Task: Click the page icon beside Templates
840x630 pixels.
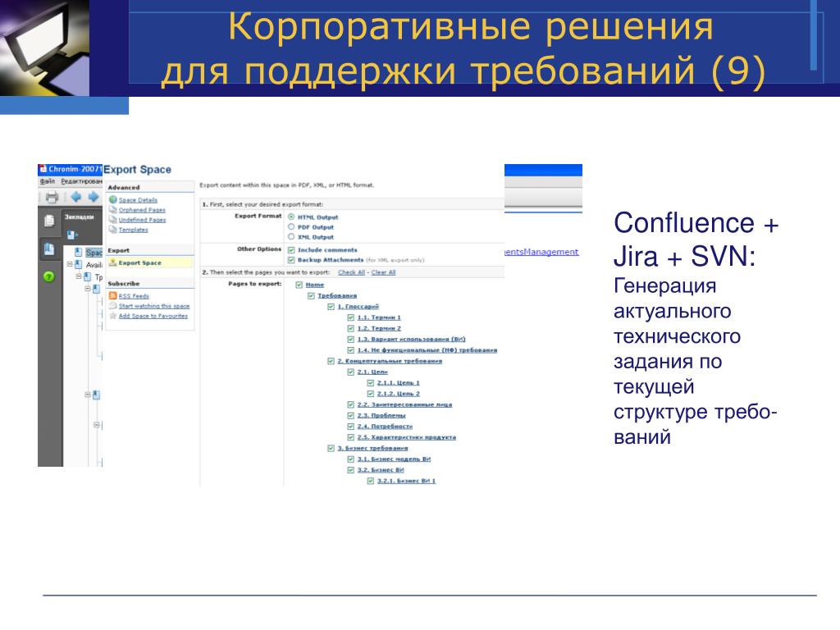Action: coord(113,230)
